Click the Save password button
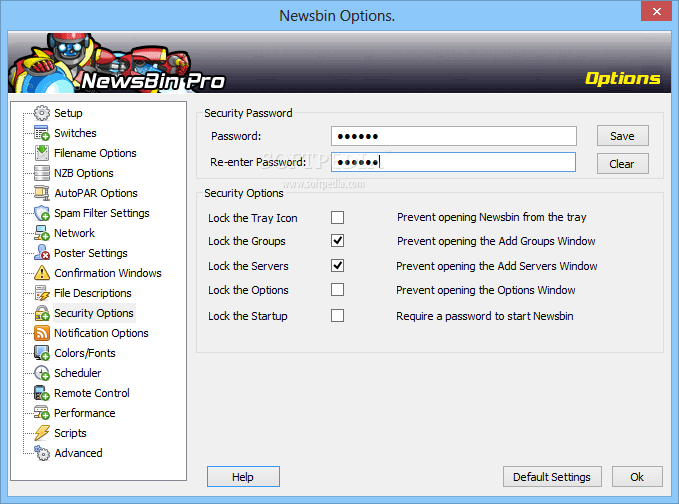Viewport: 679px width, 504px height. [x=622, y=136]
